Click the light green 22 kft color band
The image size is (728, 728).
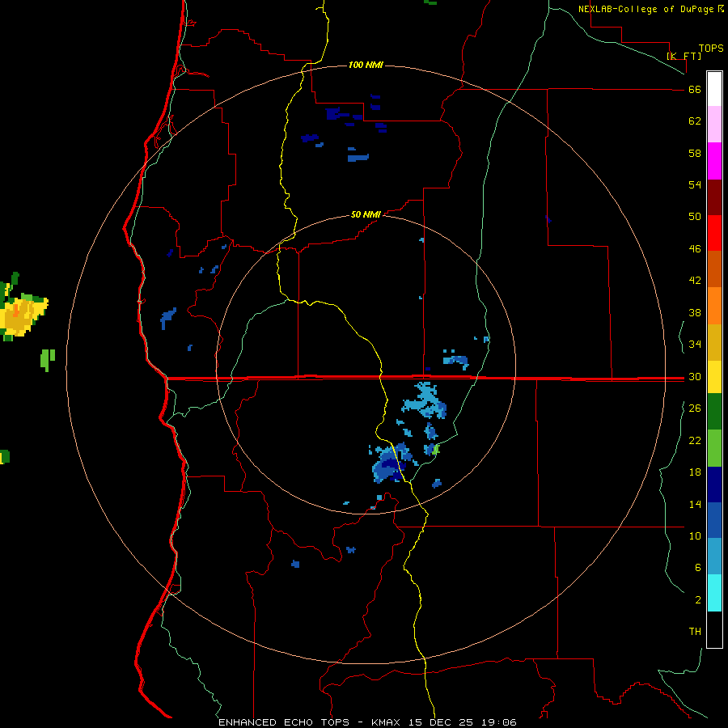tap(714, 448)
